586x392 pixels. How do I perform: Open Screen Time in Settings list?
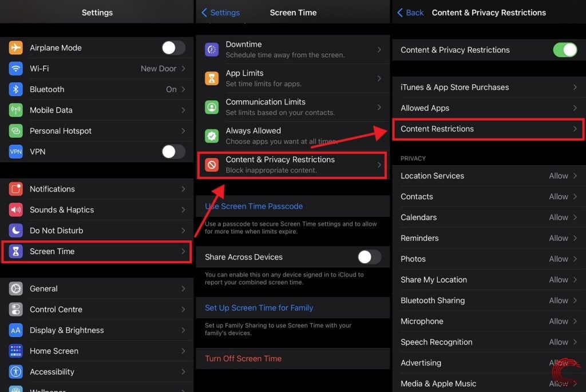pos(97,251)
